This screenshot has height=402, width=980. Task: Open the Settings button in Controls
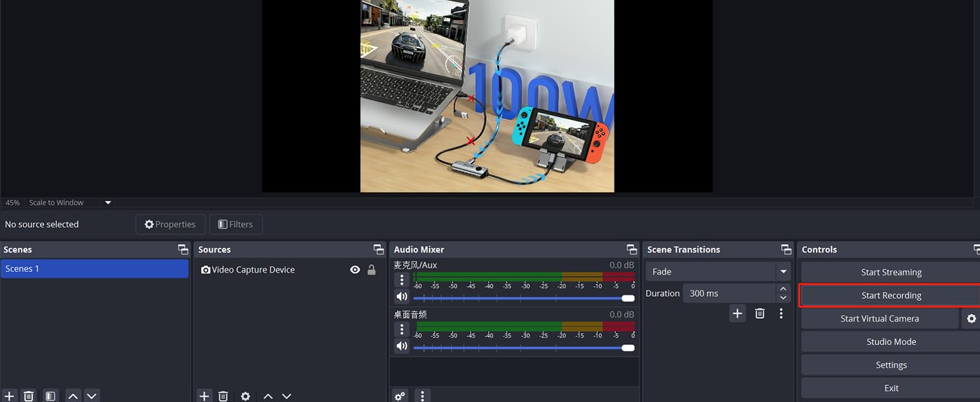(x=890, y=365)
